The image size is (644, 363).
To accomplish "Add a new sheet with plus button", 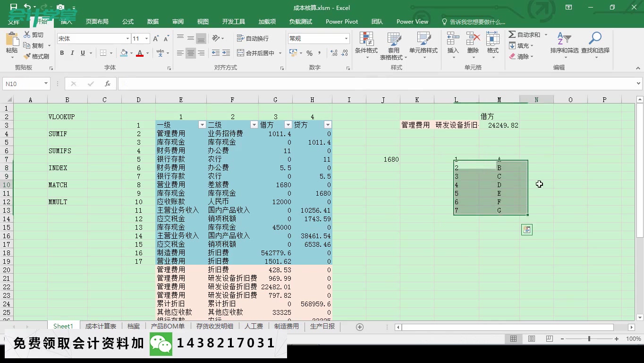I will pos(359,327).
